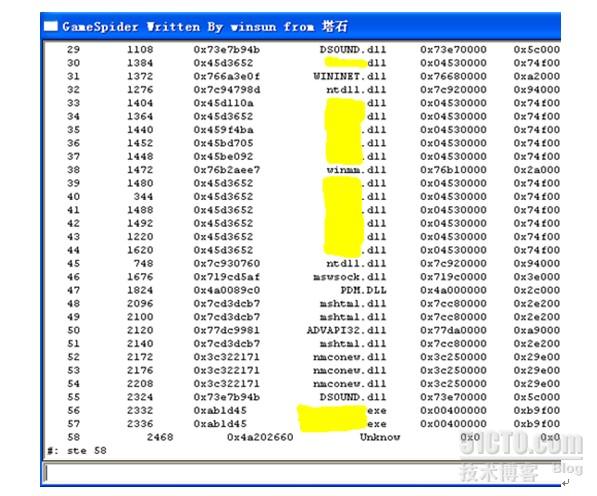Select address 0x73e7b94b in row 29

pos(227,49)
